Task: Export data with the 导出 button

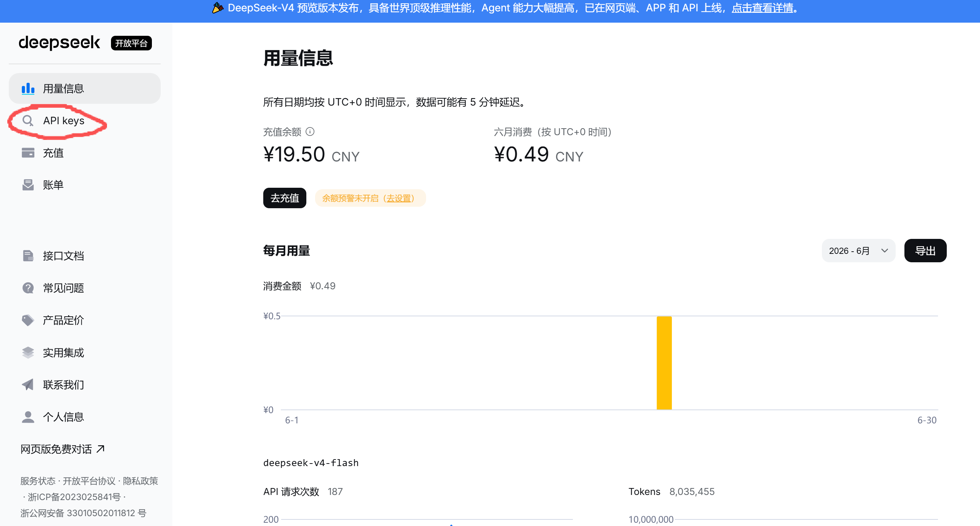Action: click(x=925, y=251)
